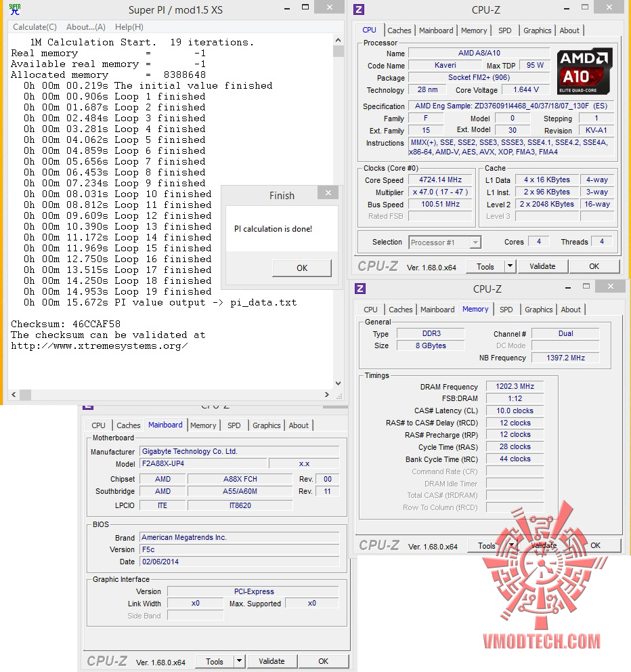Expand Tools dropdown arrow in CPU-Z Mainboard window

(239, 661)
